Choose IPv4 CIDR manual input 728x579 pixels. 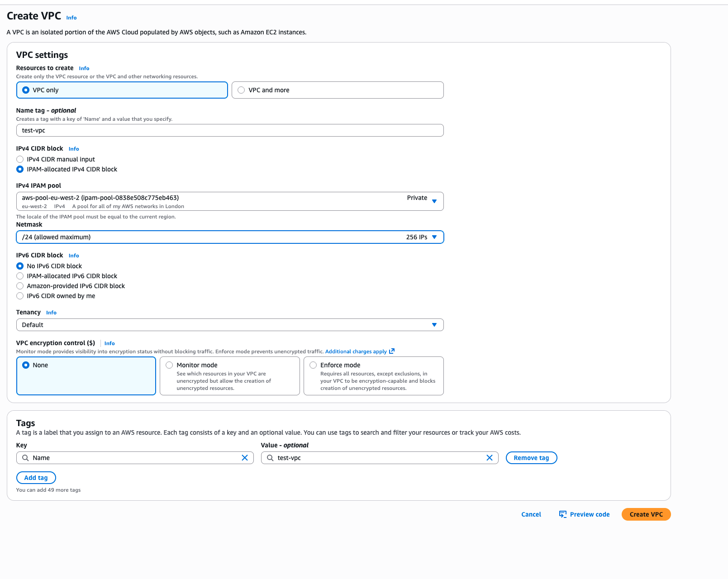20,159
